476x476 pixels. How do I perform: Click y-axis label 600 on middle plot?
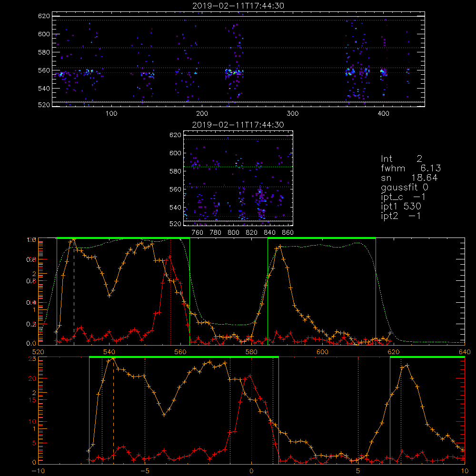click(x=175, y=153)
